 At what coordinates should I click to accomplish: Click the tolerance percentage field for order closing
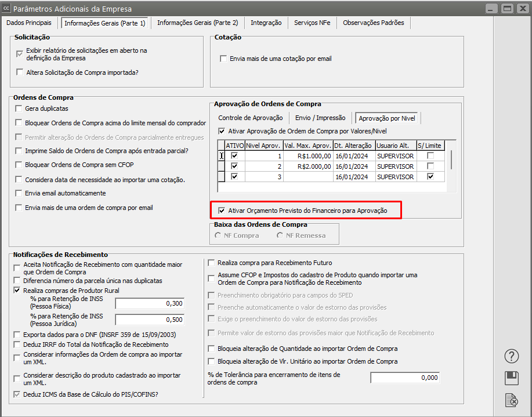(x=405, y=378)
